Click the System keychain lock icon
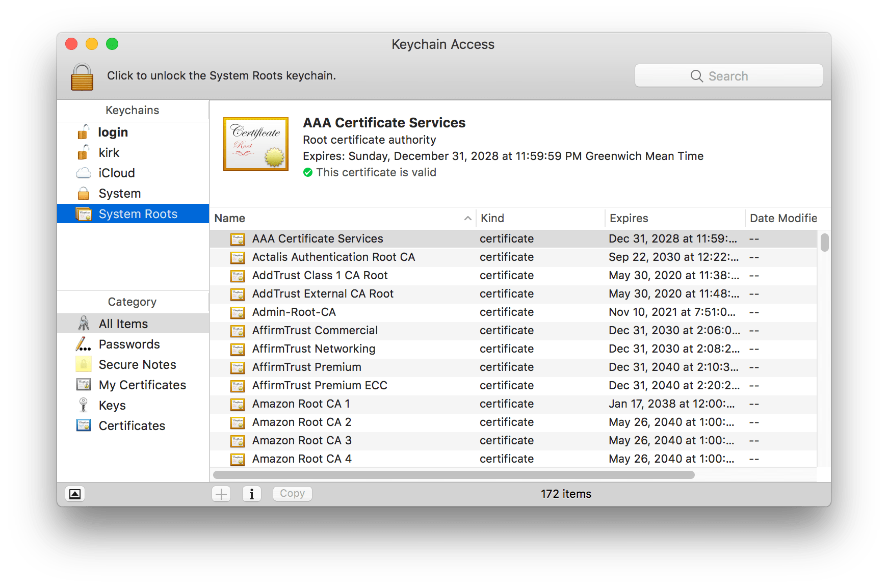The width and height of the screenshot is (888, 588). [83, 194]
